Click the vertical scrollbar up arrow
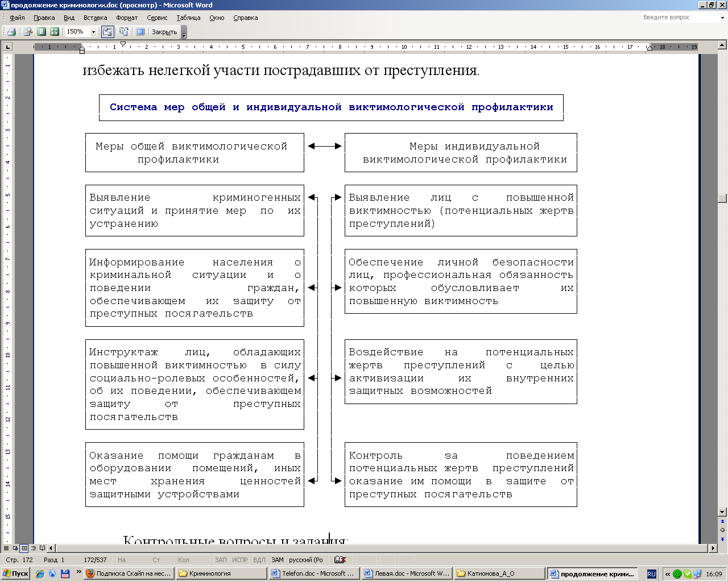 click(722, 45)
